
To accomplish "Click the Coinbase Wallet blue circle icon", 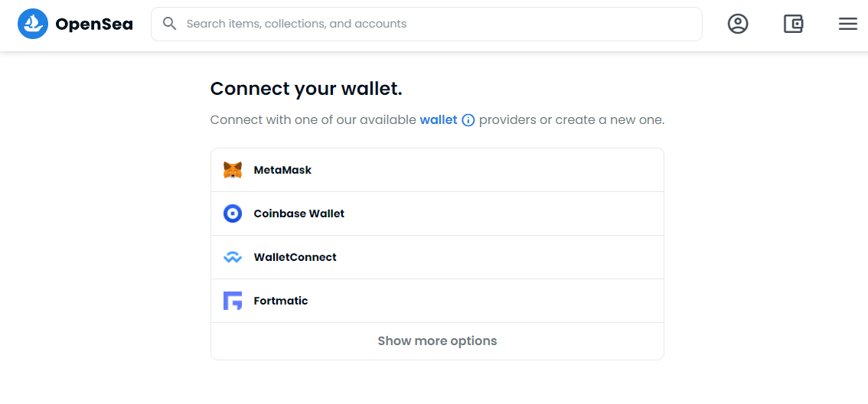I will pyautogui.click(x=233, y=213).
